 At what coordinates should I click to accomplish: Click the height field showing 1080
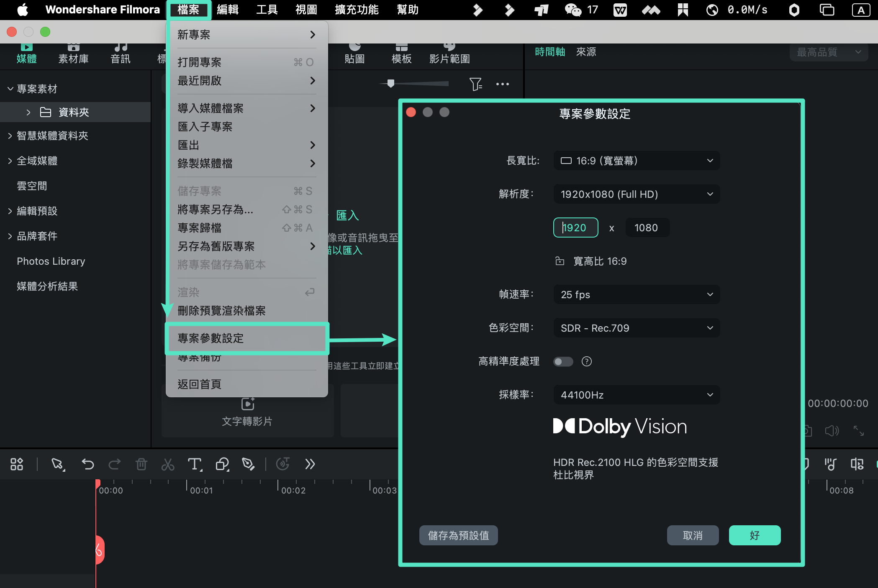[647, 228]
